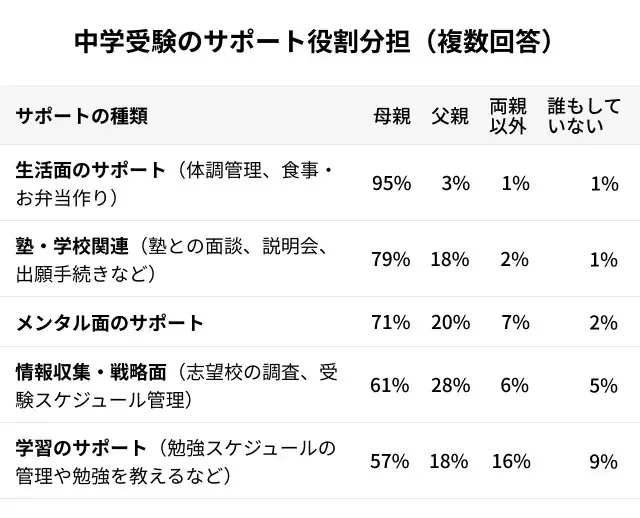
Task: Click the 79% value in 塾・学校関連 row
Action: (391, 260)
